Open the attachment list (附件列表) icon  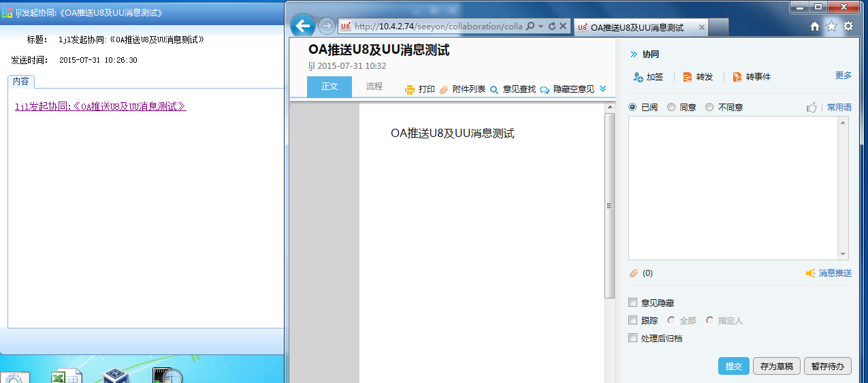pos(444,89)
